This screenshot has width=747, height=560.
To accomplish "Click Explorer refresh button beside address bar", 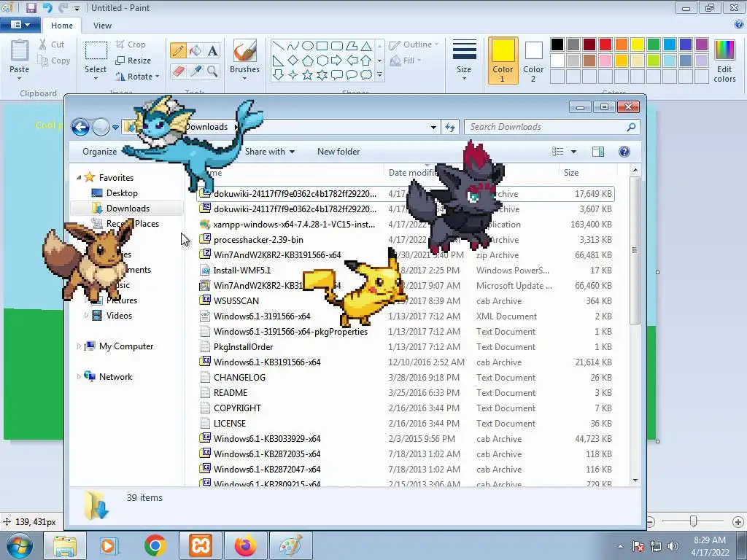I will coord(450,127).
